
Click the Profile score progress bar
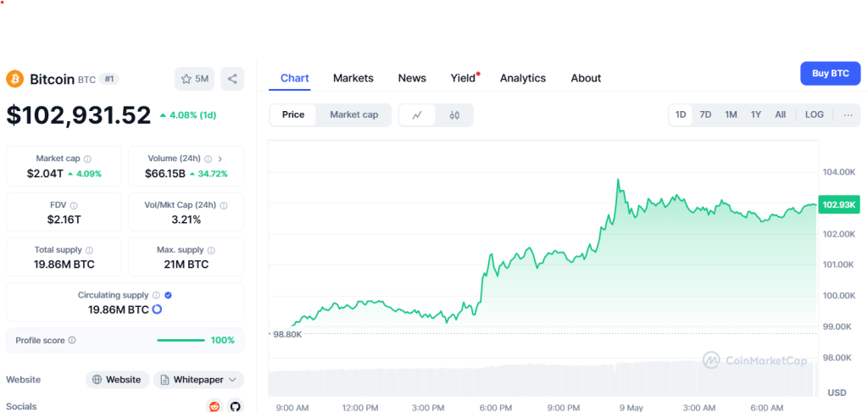pos(181,341)
